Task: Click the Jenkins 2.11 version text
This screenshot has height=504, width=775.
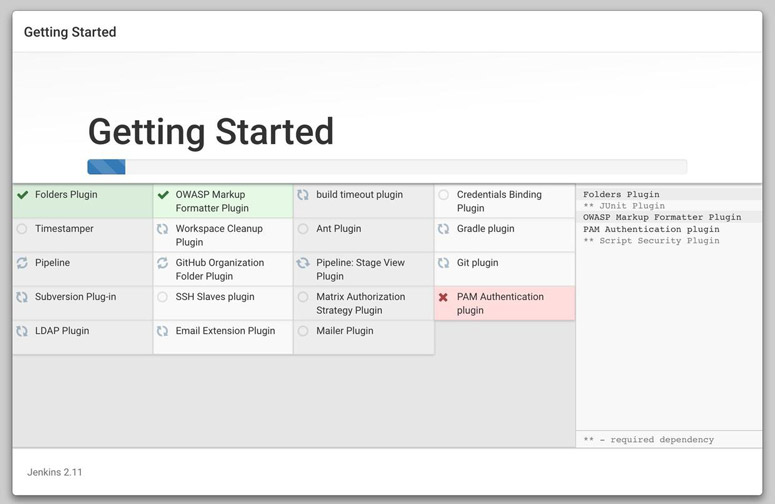Action: 55,470
